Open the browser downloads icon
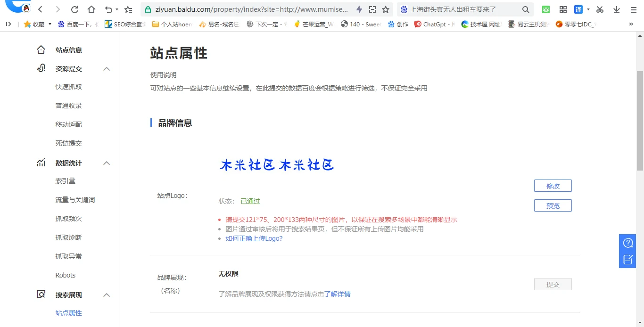The image size is (644, 327). point(617,9)
